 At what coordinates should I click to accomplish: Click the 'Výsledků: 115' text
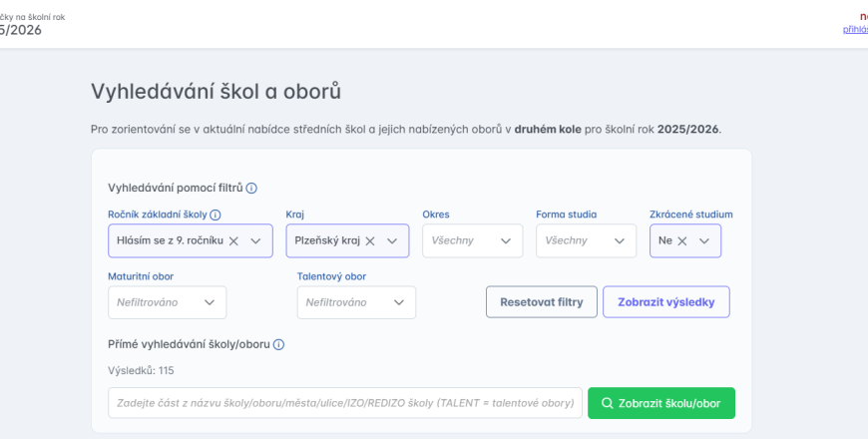(x=141, y=371)
